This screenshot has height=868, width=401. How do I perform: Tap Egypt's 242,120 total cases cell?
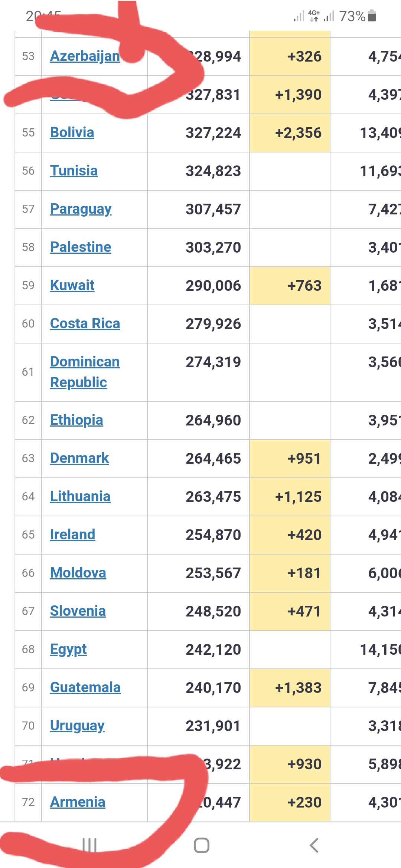[213, 650]
